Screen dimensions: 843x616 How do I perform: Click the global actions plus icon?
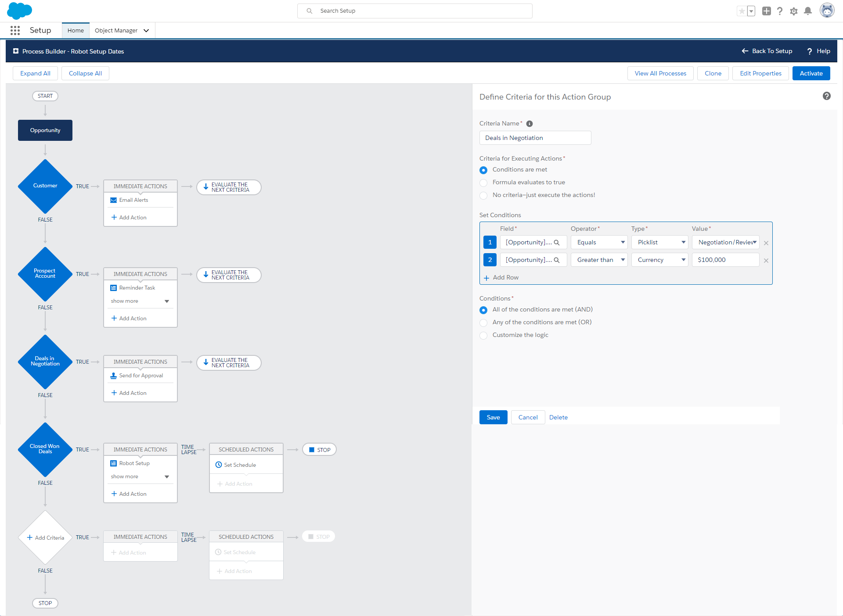coord(766,11)
